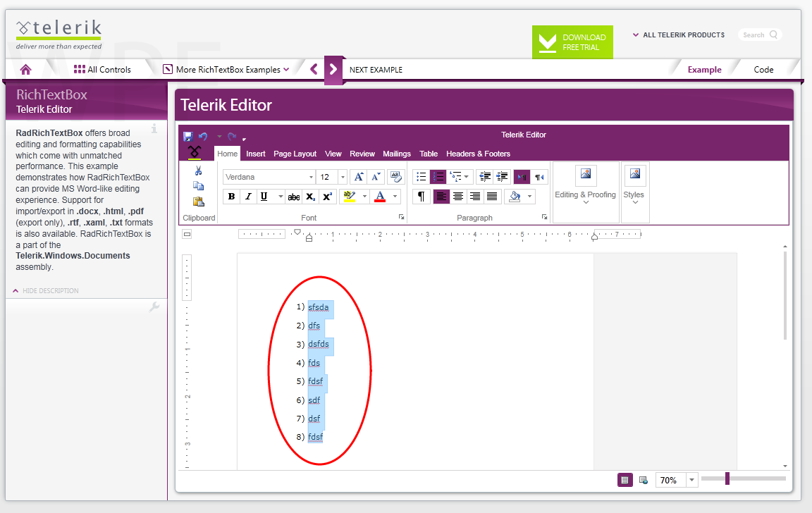The image size is (812, 513).
Task: Decrease the paragraph indent
Action: point(485,177)
